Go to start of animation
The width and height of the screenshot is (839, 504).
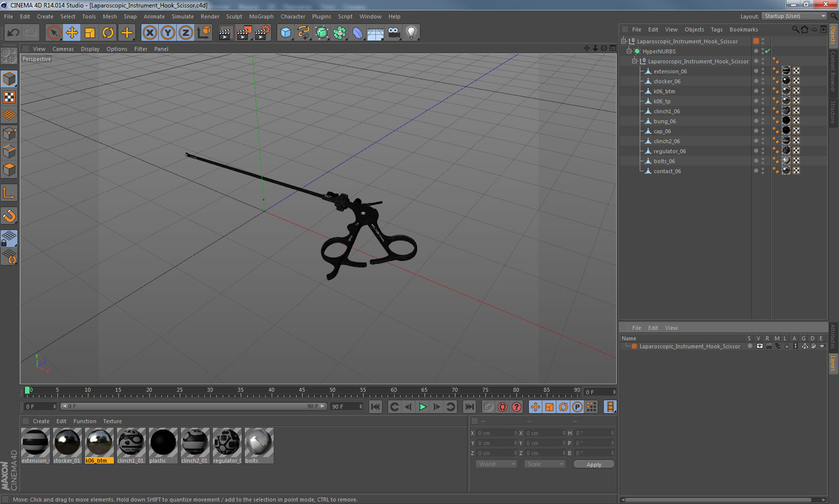tap(376, 407)
